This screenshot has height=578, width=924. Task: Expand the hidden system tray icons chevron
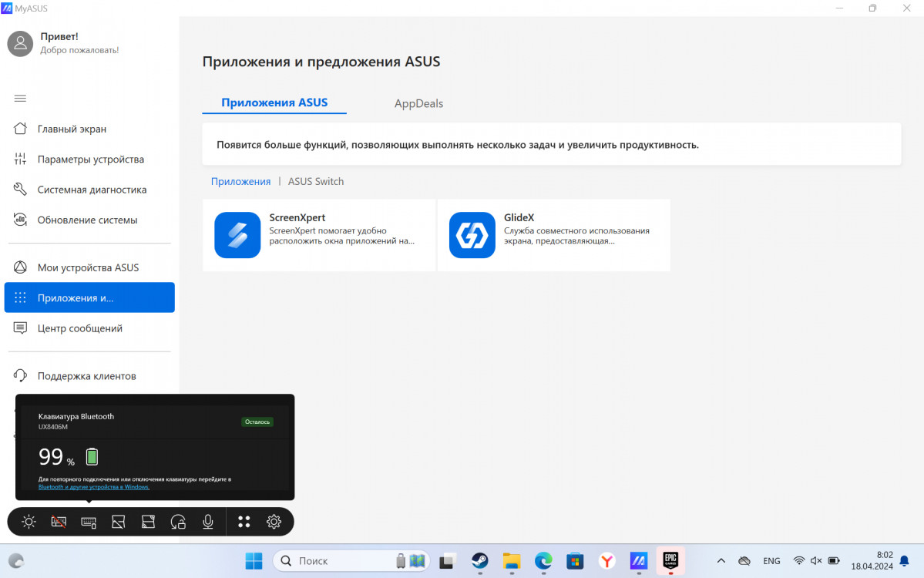click(721, 561)
